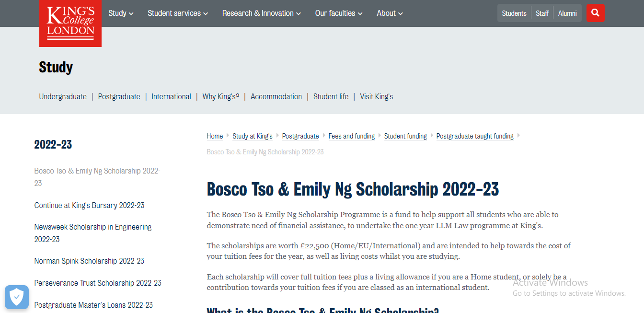Screen dimensions: 644x313
Task: Click the blue shield privacy icon
Action: click(17, 297)
